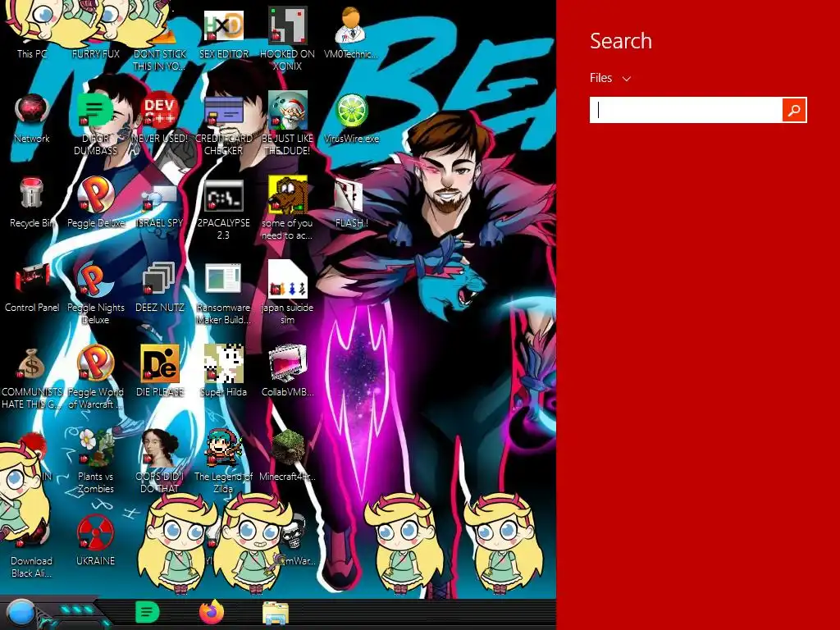Open green chat app on taskbar
This screenshot has height=630, width=840.
click(148, 613)
